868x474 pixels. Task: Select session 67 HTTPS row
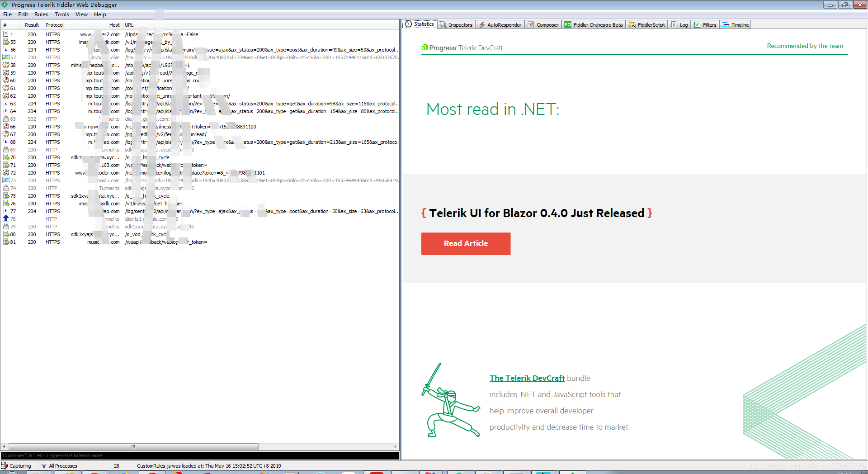[199, 134]
